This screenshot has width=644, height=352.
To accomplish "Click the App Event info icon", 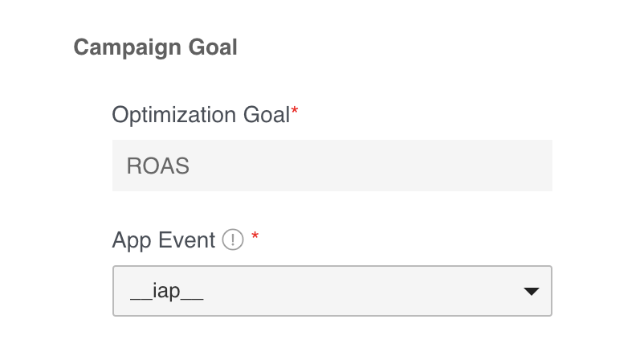I will [233, 239].
